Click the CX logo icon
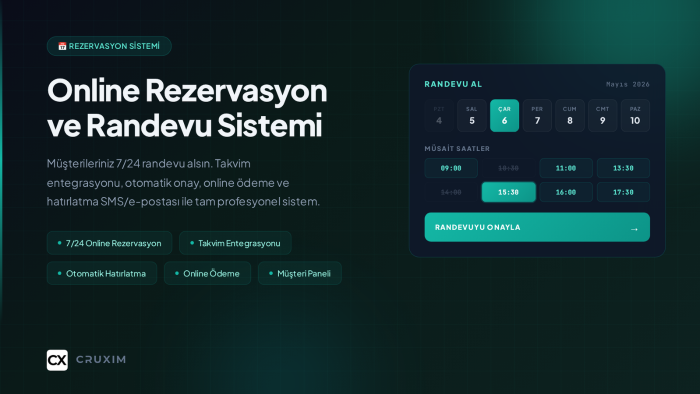Viewport: 700px width, 394px height. click(57, 360)
